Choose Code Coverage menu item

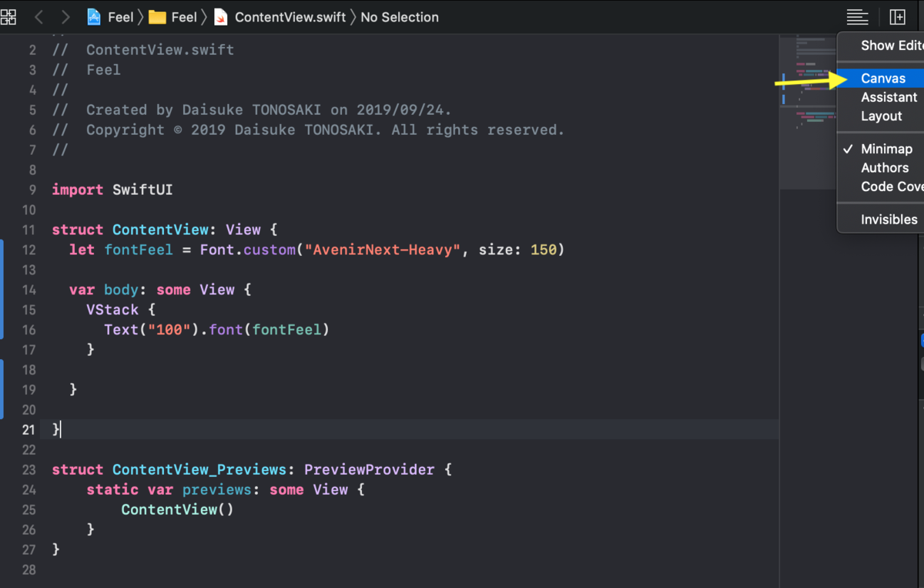coord(881,186)
